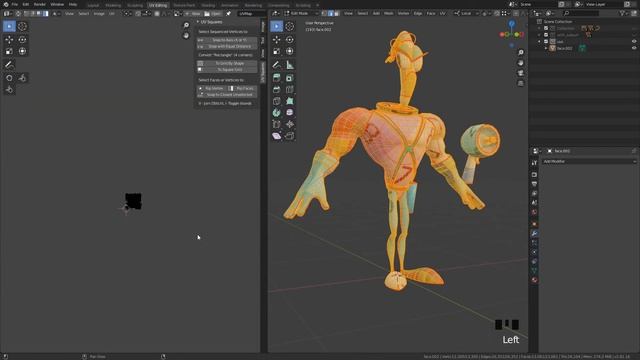The width and height of the screenshot is (640, 360).
Task: Open Render menu
Action: coord(40,4)
